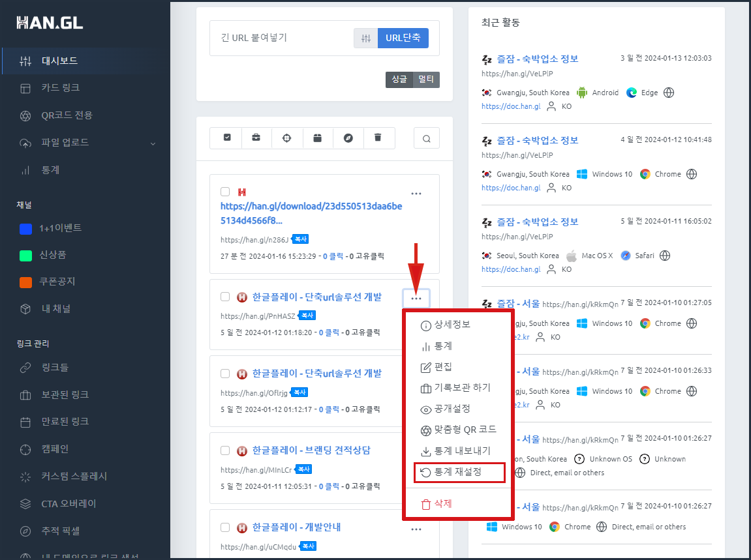This screenshot has height=560, width=751.
Task: Open 즐잠 - 숙박업소 정보 from 2024-01-13
Action: pyautogui.click(x=538, y=59)
